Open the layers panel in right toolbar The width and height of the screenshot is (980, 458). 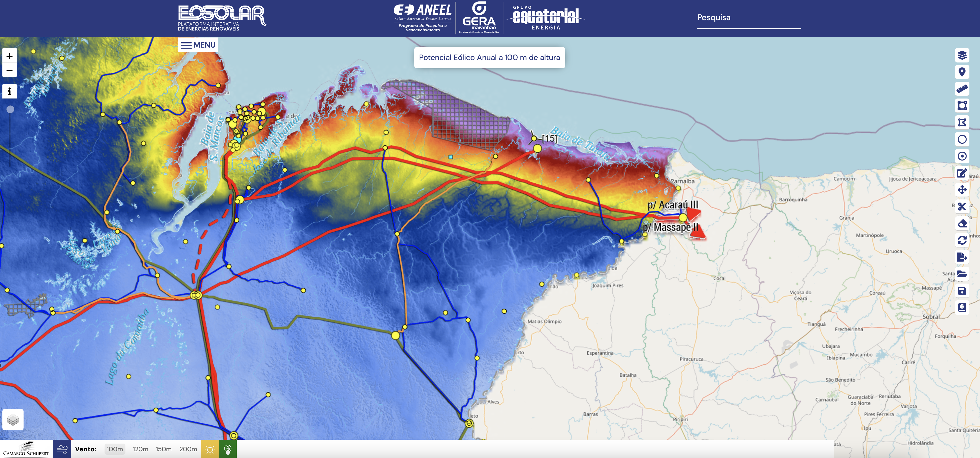tap(962, 56)
